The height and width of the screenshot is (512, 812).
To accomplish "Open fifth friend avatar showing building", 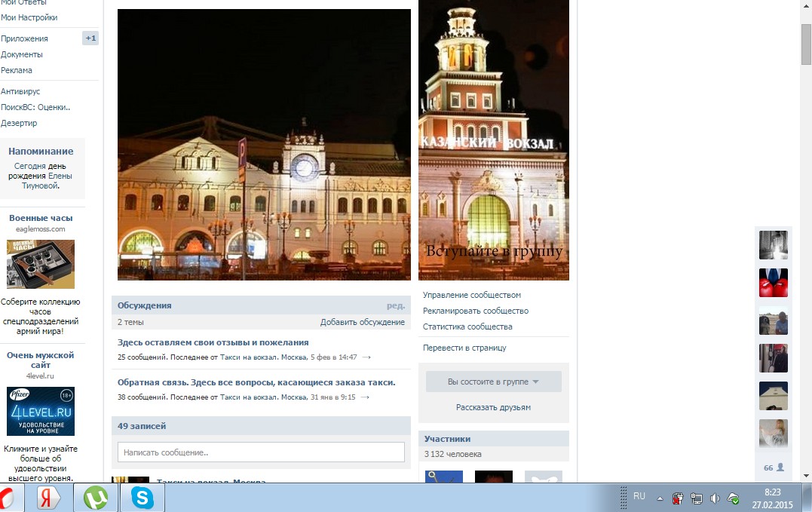I will 773,396.
